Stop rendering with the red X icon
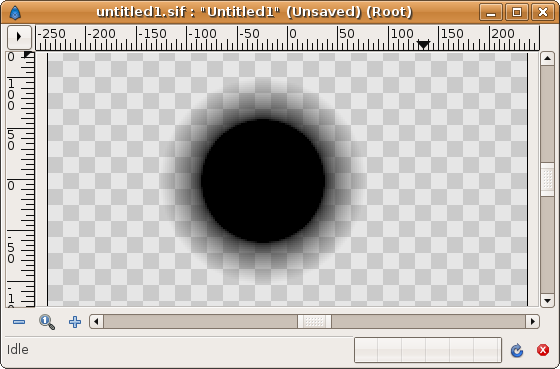The height and width of the screenshot is (369, 560). (x=543, y=350)
